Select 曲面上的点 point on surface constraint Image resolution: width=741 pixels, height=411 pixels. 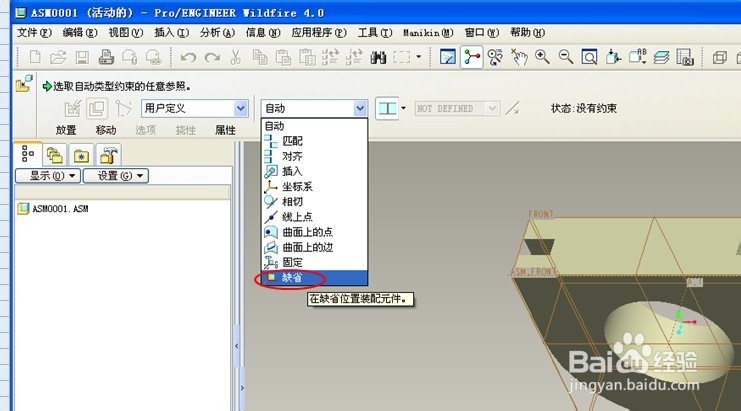[314, 232]
